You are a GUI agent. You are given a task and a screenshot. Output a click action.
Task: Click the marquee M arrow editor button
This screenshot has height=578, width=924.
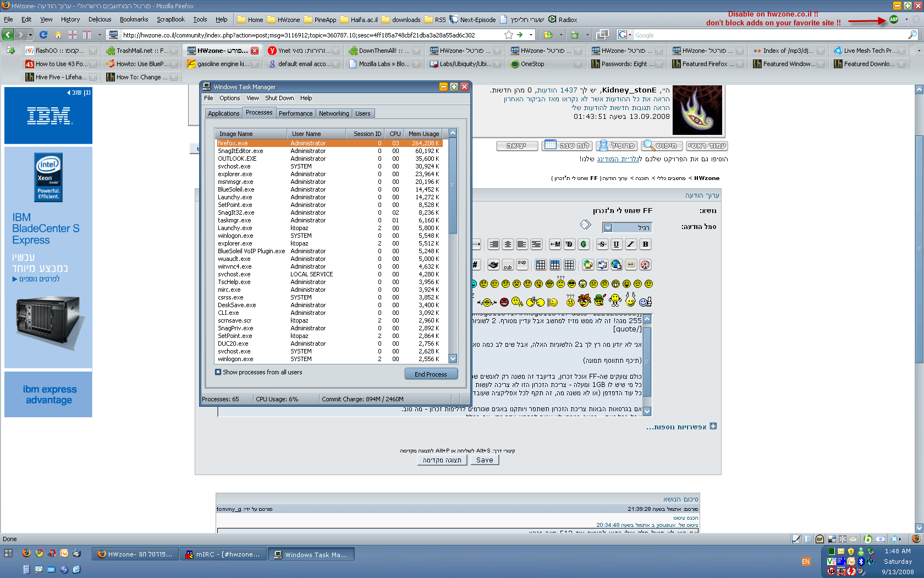coord(555,244)
